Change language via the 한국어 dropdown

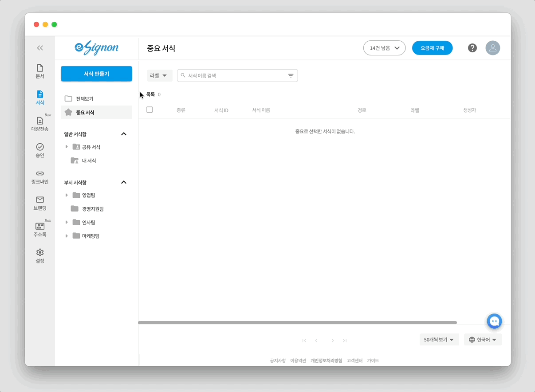click(x=483, y=339)
